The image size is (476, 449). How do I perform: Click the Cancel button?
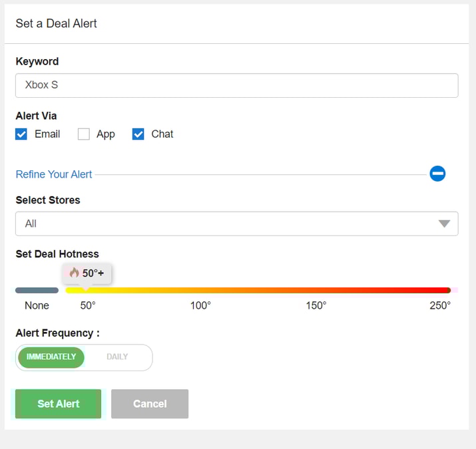tap(150, 404)
